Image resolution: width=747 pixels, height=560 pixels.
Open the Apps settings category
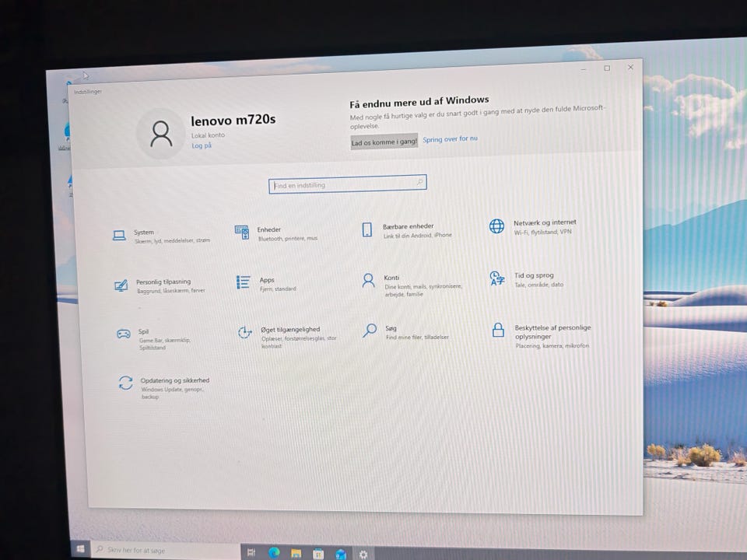tap(266, 284)
